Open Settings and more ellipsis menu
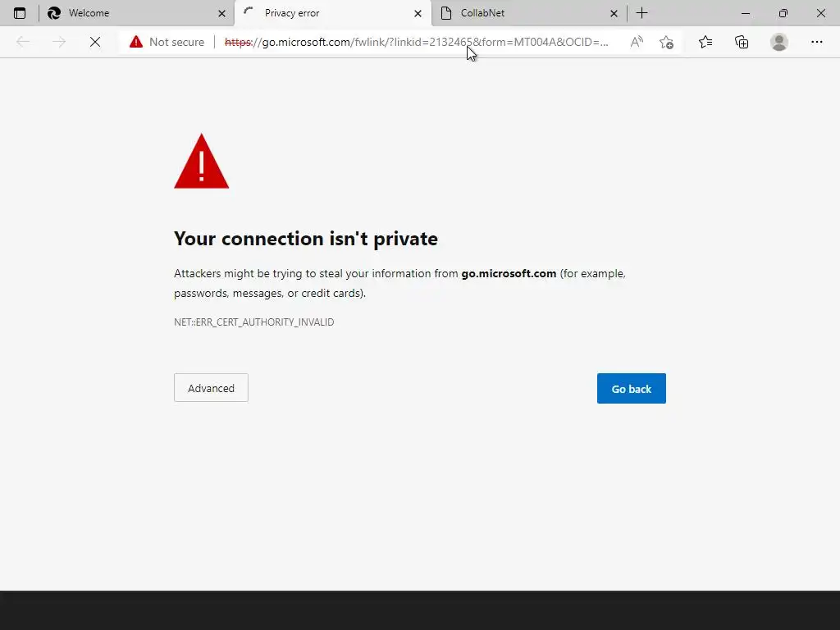 click(x=817, y=42)
